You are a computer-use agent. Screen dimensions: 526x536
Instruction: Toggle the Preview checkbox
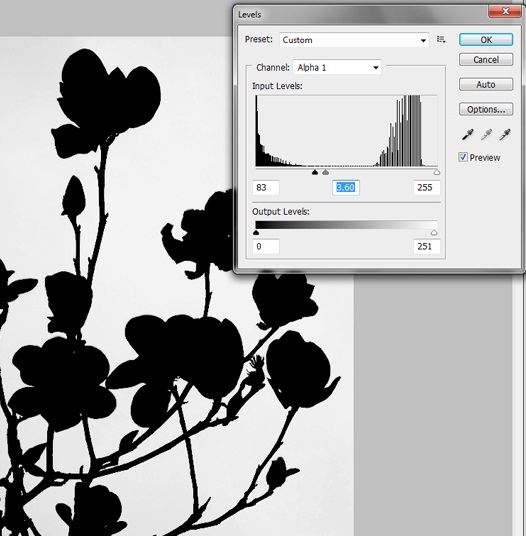[463, 157]
